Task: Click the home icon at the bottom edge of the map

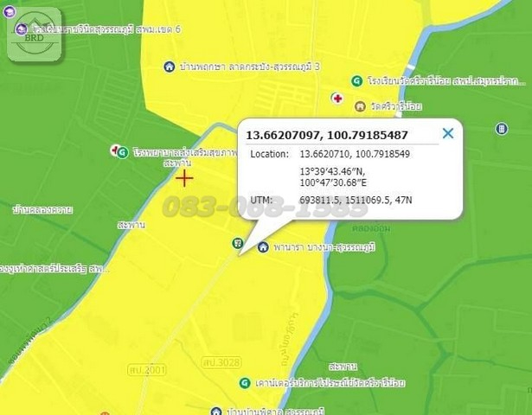Action: tap(216, 412)
